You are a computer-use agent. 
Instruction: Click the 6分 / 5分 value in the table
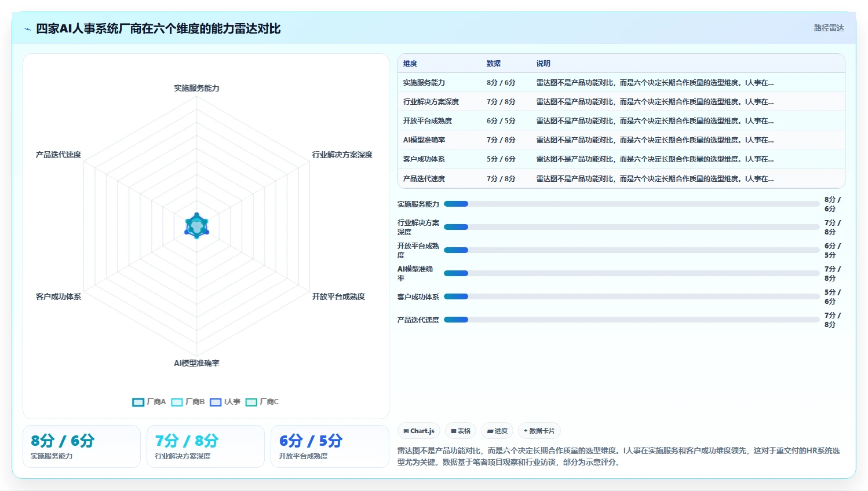[x=501, y=121]
